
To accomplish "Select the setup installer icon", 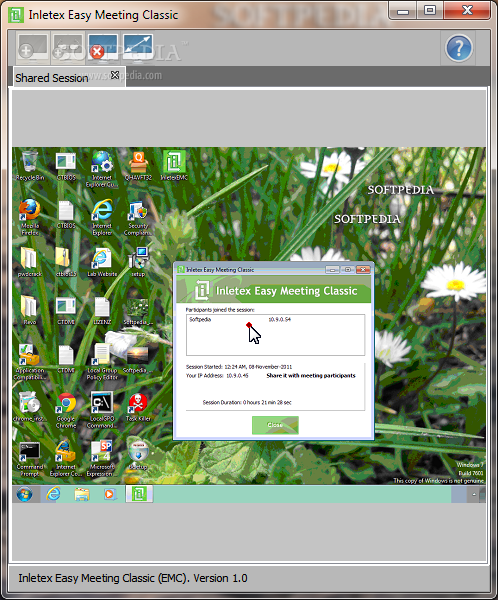I will (x=138, y=262).
